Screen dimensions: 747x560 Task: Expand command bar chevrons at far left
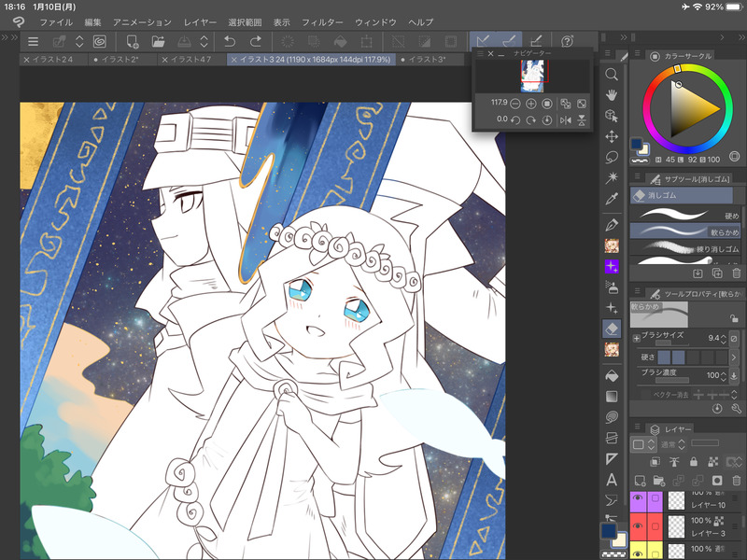[x=9, y=37]
